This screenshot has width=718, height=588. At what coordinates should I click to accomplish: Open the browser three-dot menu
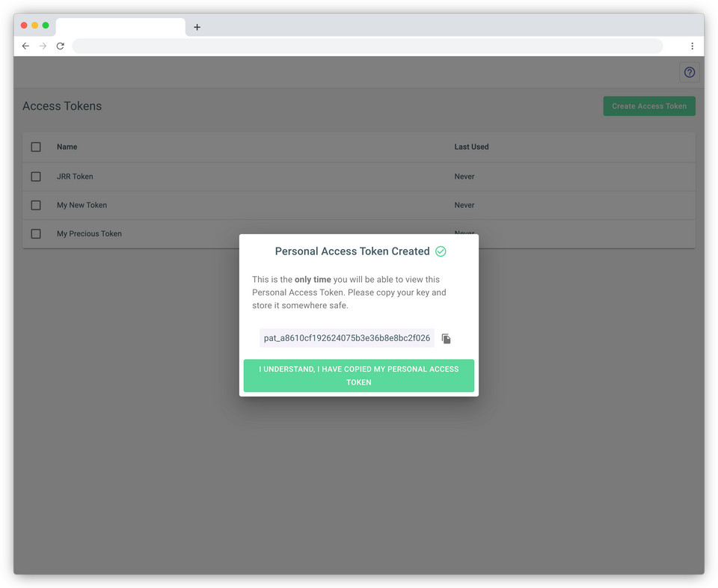(x=692, y=46)
